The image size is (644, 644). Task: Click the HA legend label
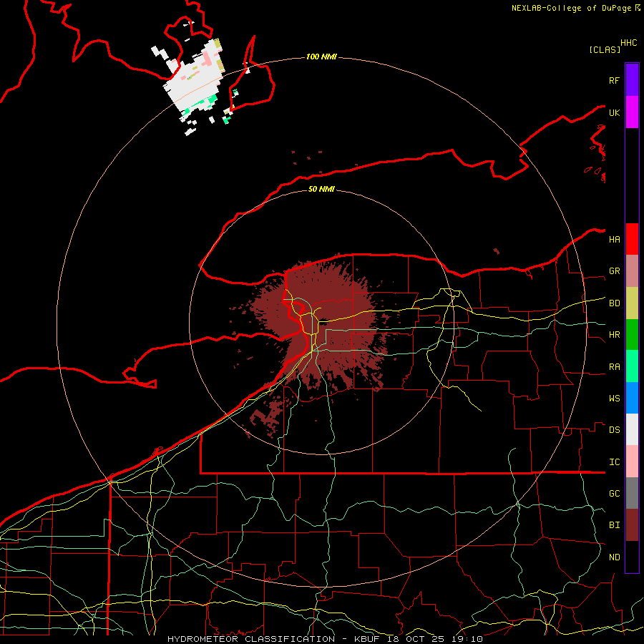[614, 240]
